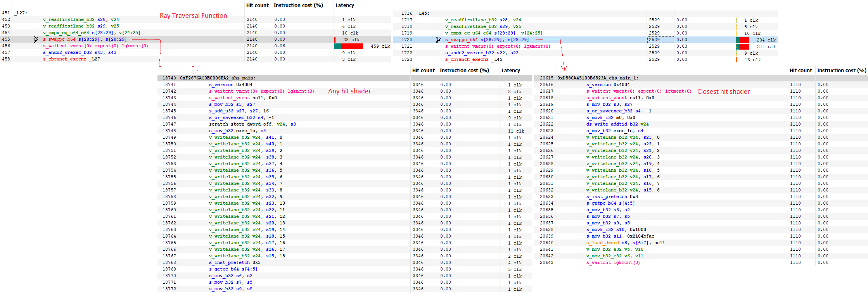Select line 1722 s_andn2_wrexec_b32 s22, s22
Screen dimensions: 868x293
click(482, 53)
